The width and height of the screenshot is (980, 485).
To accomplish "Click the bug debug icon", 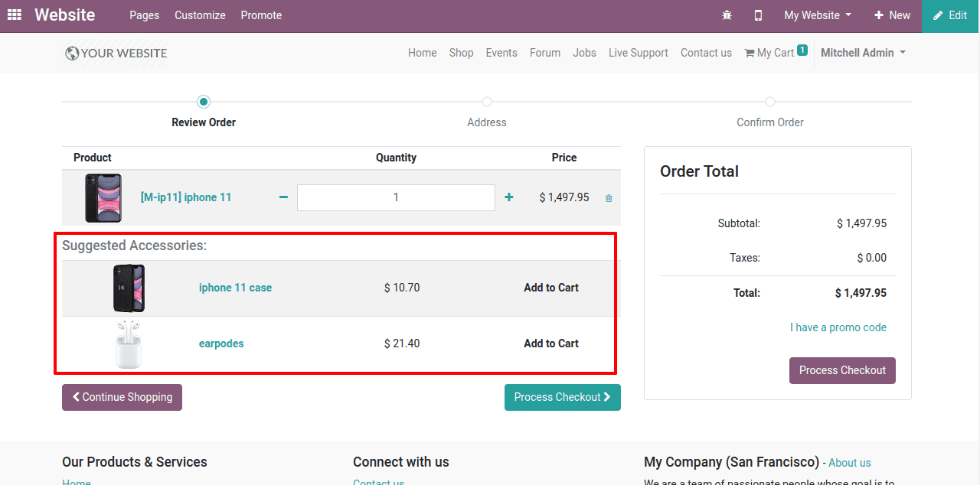I will pos(727,15).
